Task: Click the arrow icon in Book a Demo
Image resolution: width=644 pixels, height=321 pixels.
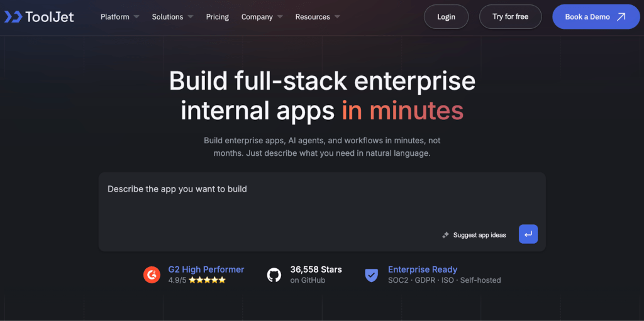Action: [x=621, y=17]
